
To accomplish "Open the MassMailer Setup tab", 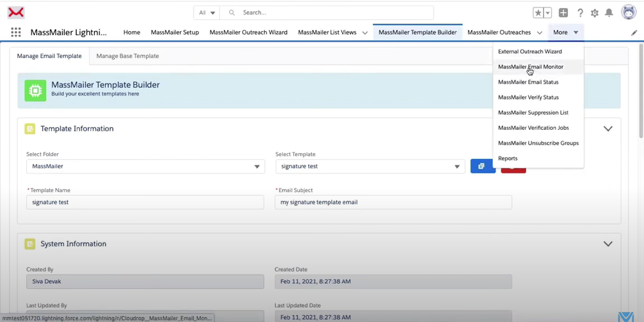I will point(175,32).
